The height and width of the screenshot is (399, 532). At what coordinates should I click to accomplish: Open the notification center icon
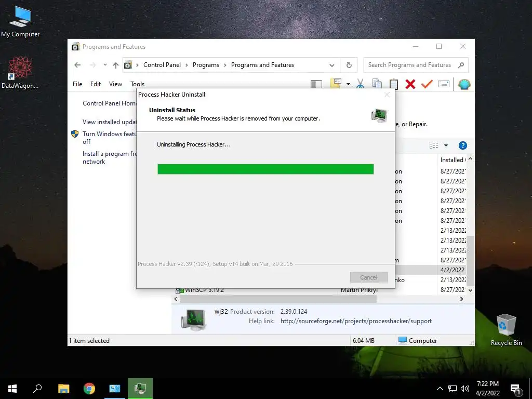(515, 389)
